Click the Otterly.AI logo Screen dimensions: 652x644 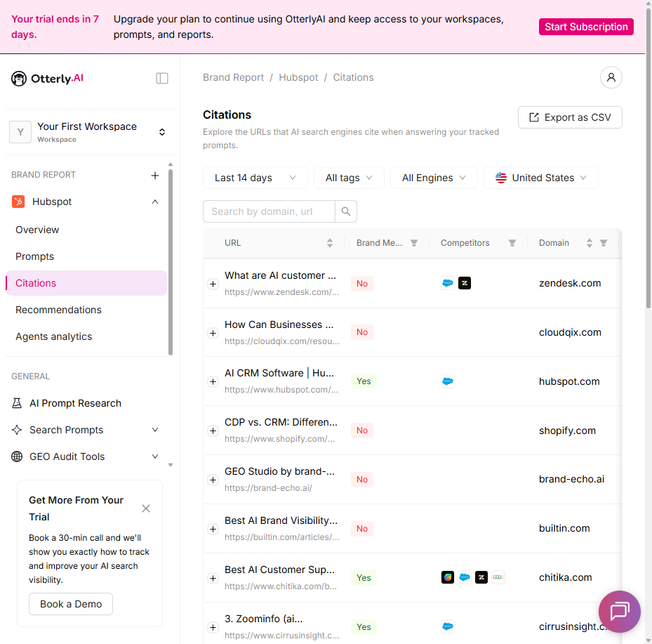[48, 78]
